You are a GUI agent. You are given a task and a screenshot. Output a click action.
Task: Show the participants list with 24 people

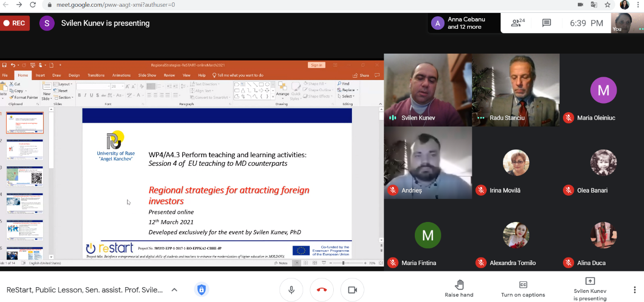(518, 23)
